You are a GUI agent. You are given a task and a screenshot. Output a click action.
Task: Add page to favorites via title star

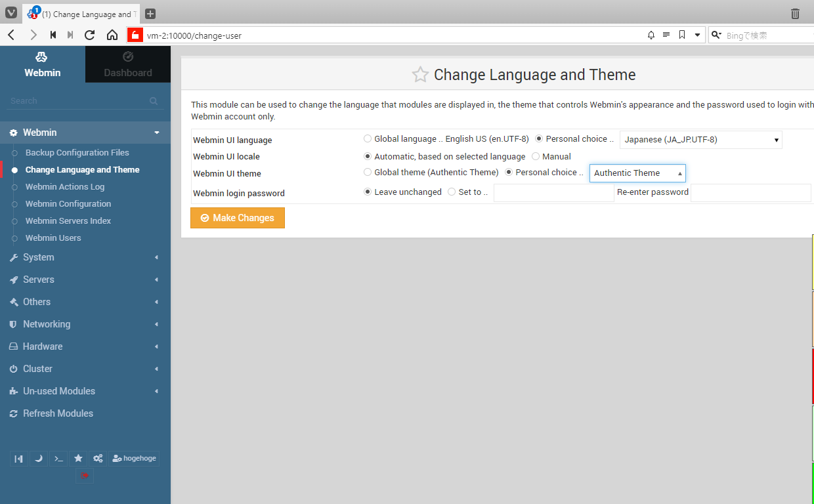click(x=420, y=75)
